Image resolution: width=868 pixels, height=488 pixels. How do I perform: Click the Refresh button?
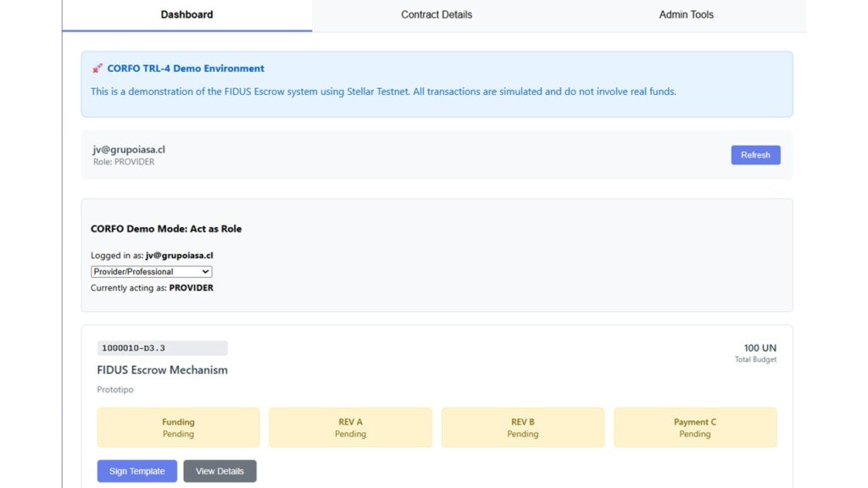click(x=755, y=155)
